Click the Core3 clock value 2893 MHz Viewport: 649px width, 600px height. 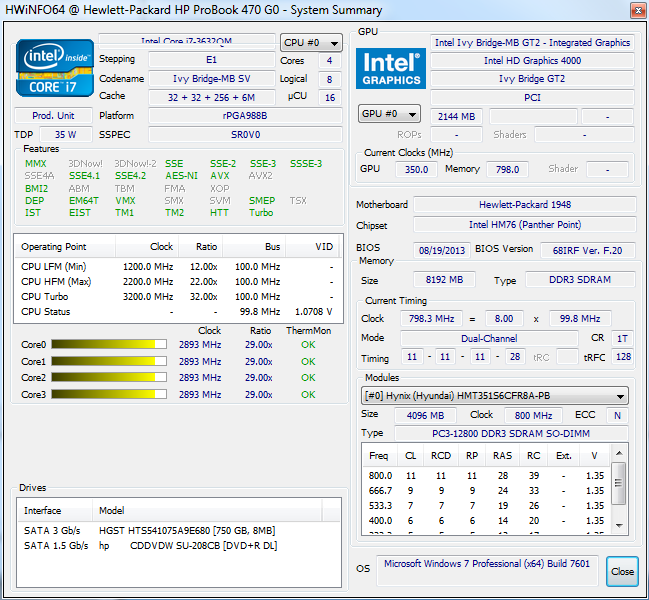pos(200,395)
